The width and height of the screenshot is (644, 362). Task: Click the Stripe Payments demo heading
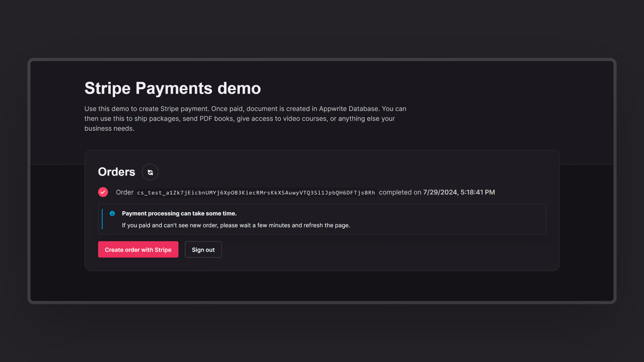173,88
